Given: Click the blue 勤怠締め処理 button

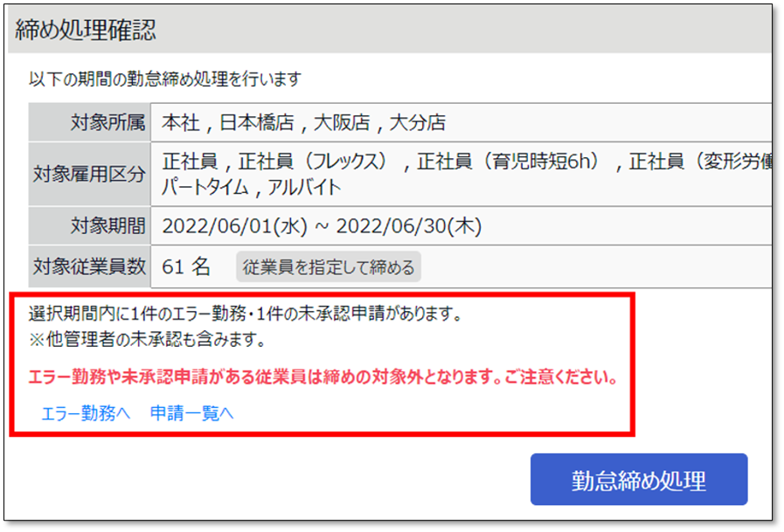Looking at the screenshot, I should pyautogui.click(x=639, y=480).
